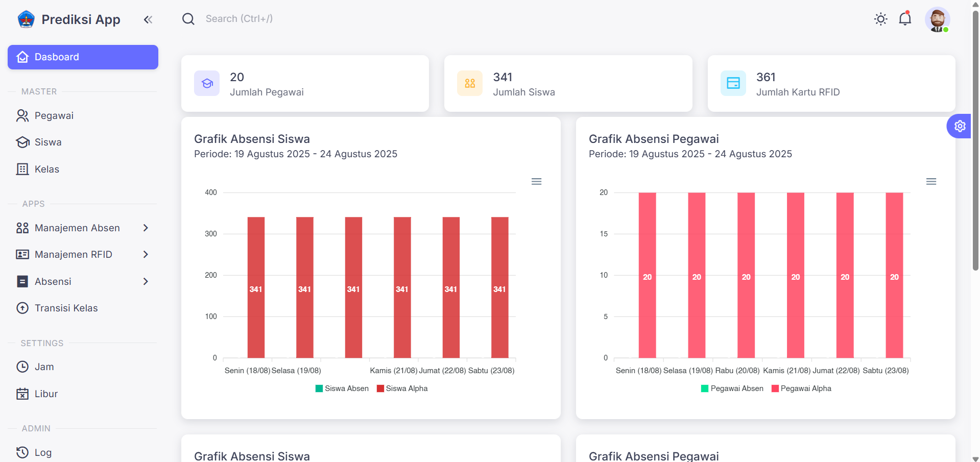Screen dimensions: 980x462
Task: Click the Senin (18/08) bar in Siswa chart
Action: (256, 287)
